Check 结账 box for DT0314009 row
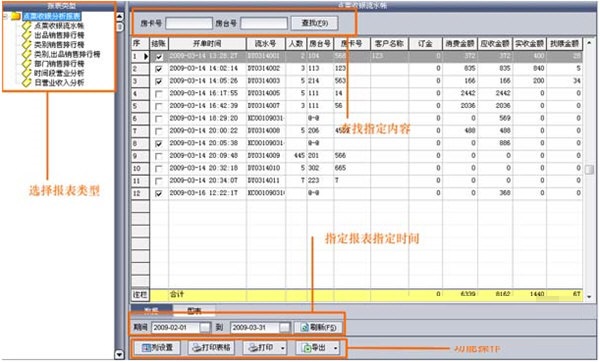 click(x=159, y=156)
